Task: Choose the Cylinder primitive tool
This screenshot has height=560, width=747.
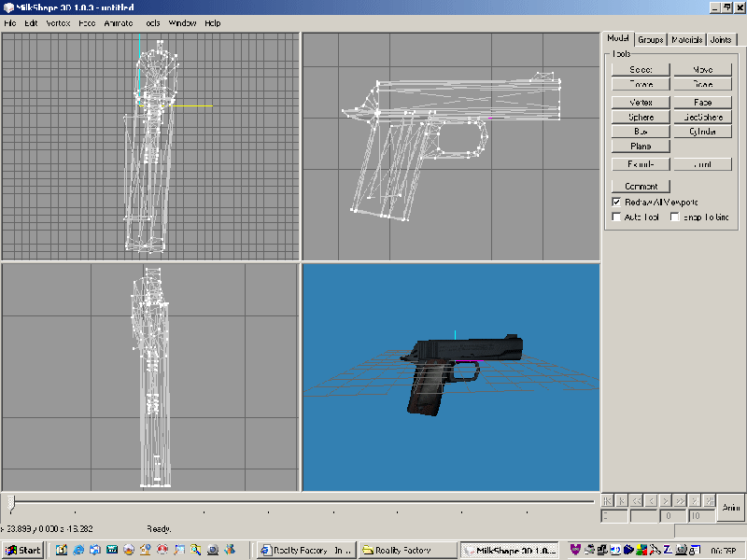Action: coord(703,132)
